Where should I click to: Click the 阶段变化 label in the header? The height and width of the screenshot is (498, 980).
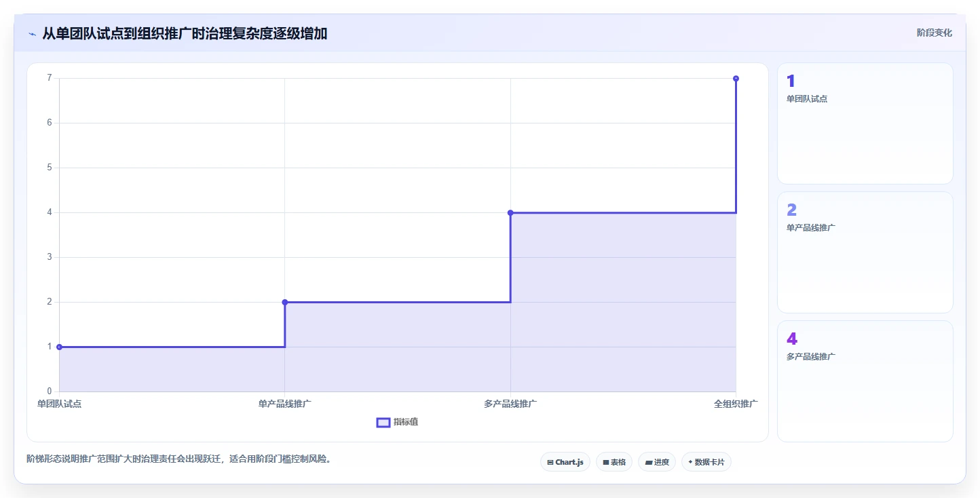(x=935, y=33)
